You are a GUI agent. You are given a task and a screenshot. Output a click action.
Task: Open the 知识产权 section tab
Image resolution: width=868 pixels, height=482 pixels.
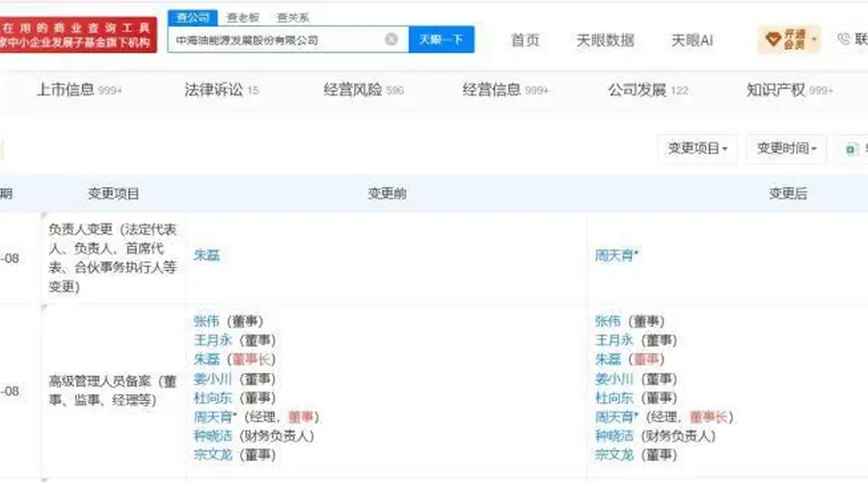coord(789,90)
